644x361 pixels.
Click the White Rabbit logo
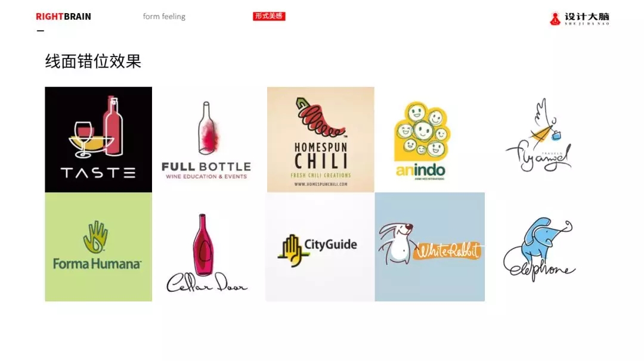[x=429, y=247]
